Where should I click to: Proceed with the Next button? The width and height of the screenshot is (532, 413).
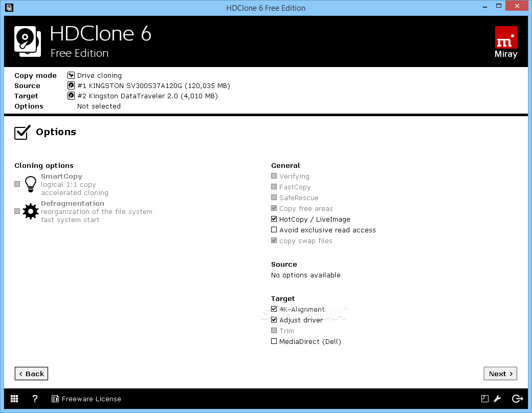[500, 374]
